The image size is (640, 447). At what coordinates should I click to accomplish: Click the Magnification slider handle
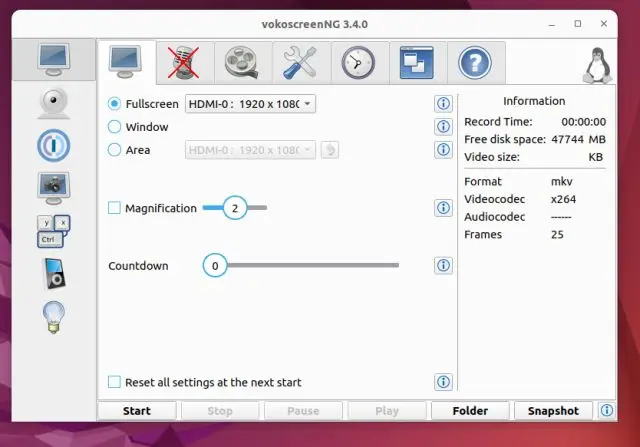pyautogui.click(x=235, y=208)
